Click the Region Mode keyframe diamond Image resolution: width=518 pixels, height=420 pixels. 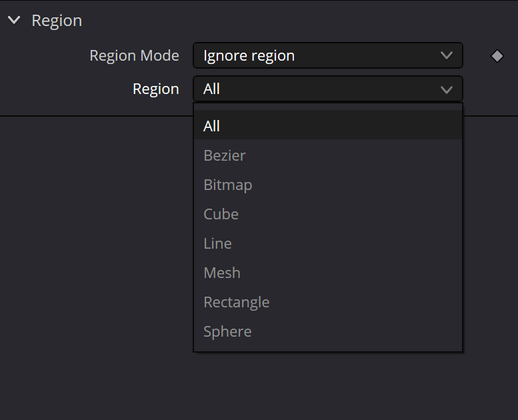pos(497,56)
